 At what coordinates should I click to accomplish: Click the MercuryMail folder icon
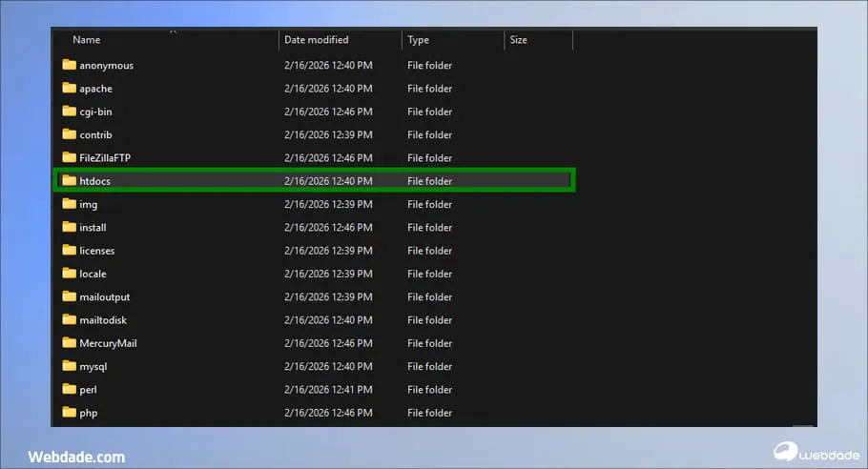click(x=69, y=342)
